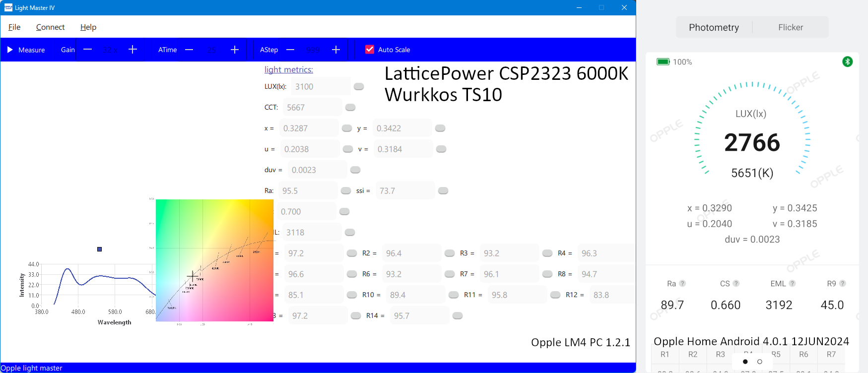Click the help icon beside R9

pos(842,283)
